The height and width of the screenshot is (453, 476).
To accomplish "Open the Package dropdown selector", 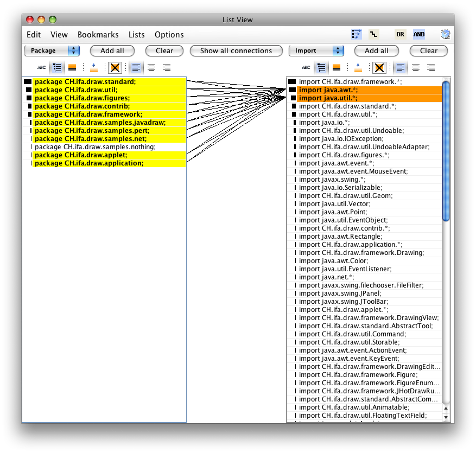I will pyautogui.click(x=52, y=50).
